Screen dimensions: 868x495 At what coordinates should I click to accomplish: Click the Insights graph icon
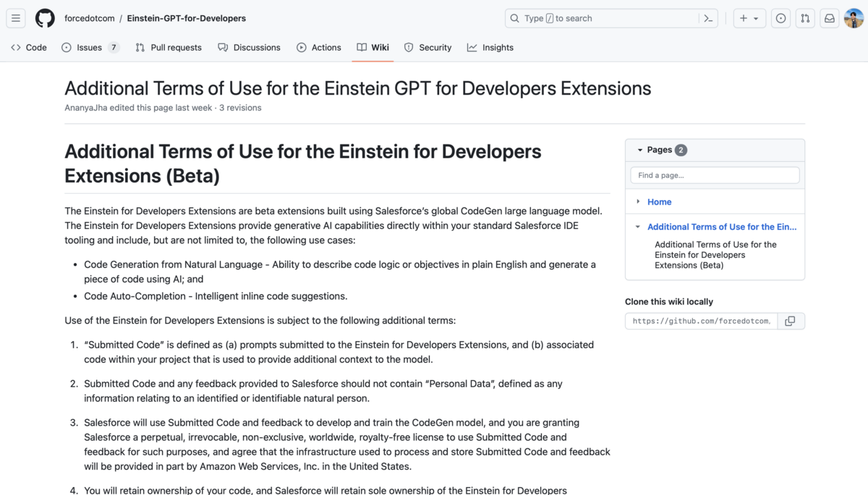(472, 47)
